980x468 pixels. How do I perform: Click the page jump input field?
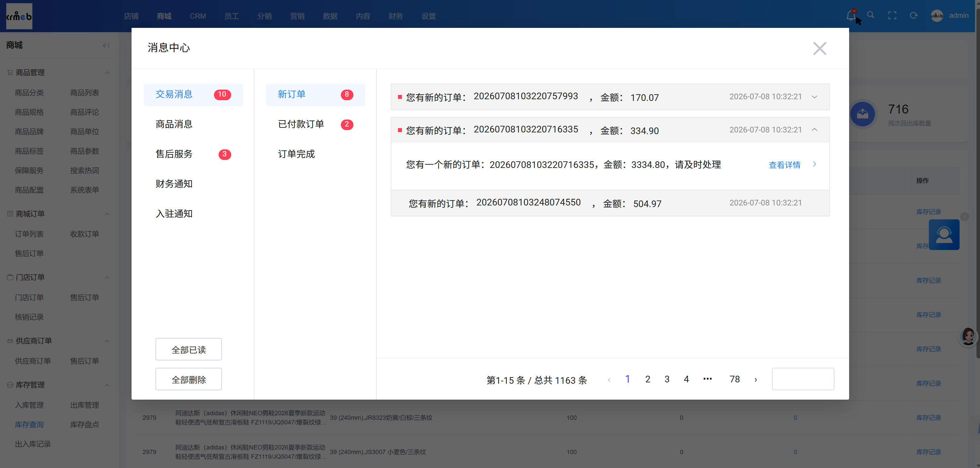[803, 379]
